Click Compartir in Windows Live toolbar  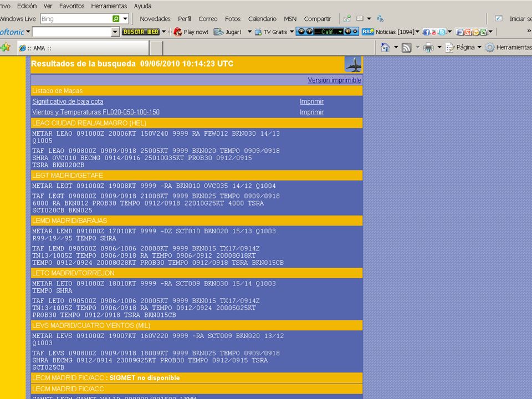[x=317, y=19]
